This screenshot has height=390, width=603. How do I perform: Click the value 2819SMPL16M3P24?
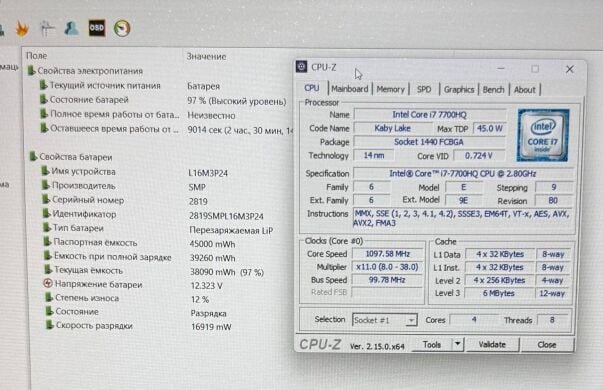pyautogui.click(x=226, y=216)
